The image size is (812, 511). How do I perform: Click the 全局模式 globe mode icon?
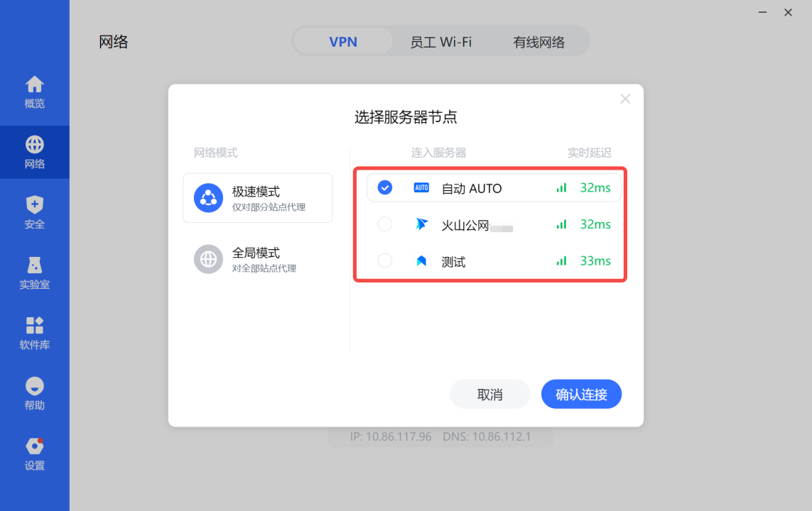click(x=208, y=259)
